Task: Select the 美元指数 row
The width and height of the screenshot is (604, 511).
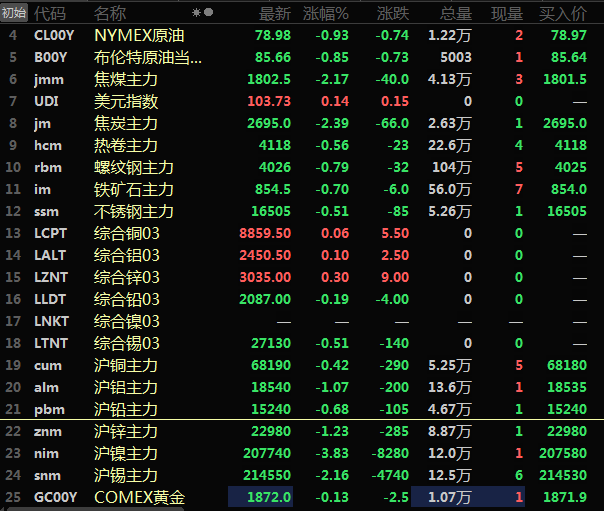Action: (x=126, y=101)
